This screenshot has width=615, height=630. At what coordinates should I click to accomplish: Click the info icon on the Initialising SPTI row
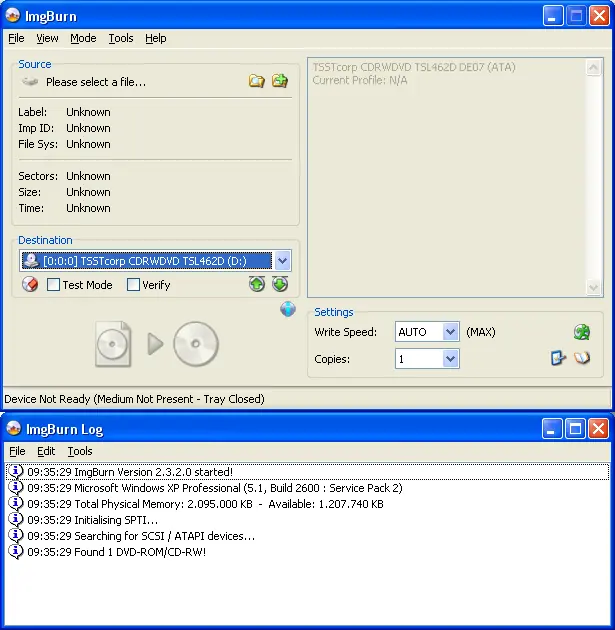click(x=16, y=520)
